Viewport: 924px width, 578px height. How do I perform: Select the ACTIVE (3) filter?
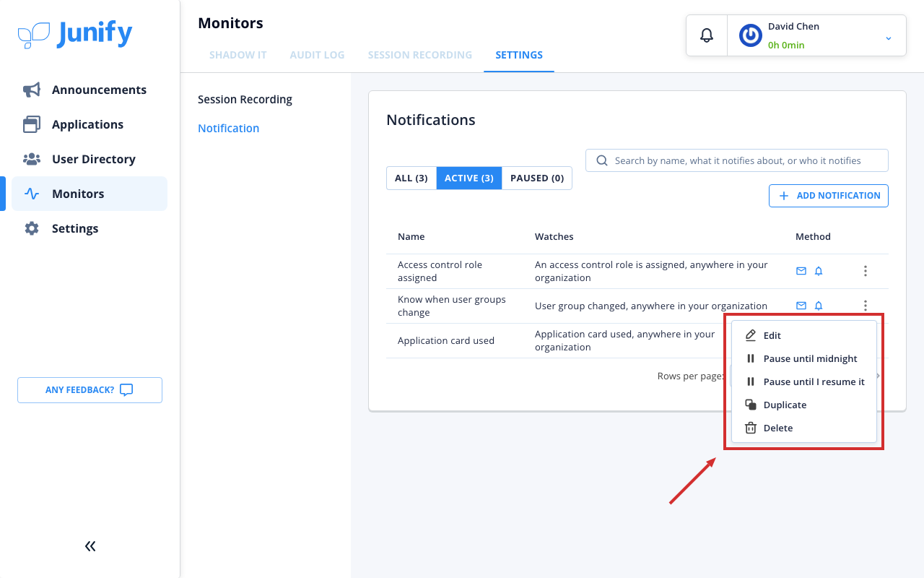(x=469, y=178)
